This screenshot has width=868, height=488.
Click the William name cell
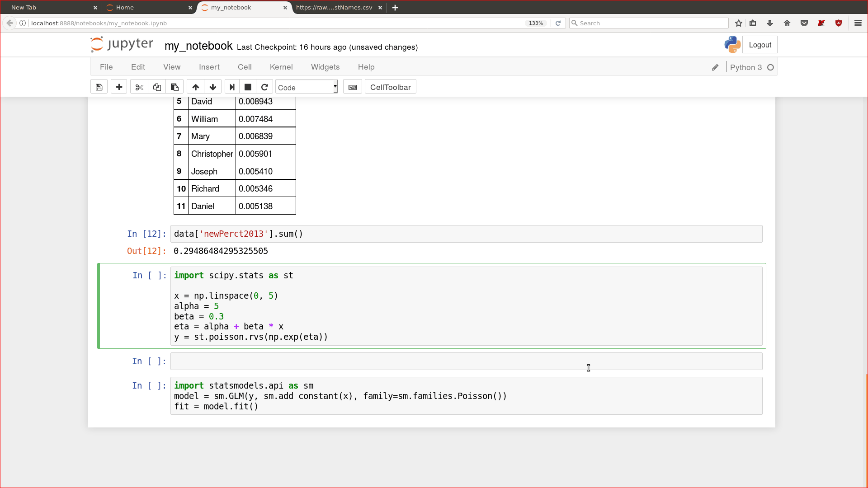pos(212,119)
